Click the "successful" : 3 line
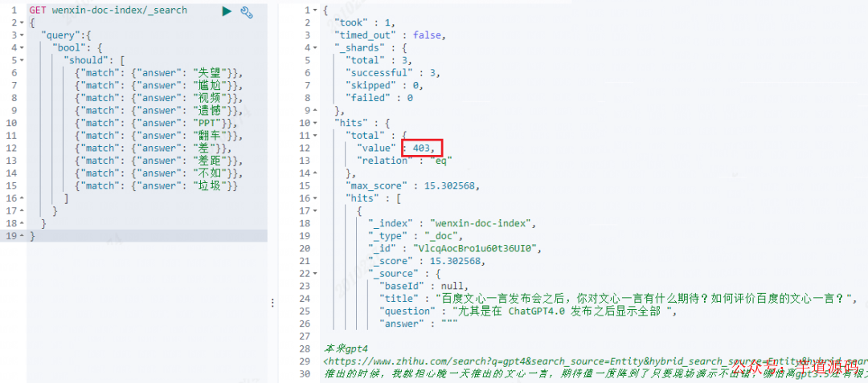The height and width of the screenshot is (383, 868). [x=393, y=73]
